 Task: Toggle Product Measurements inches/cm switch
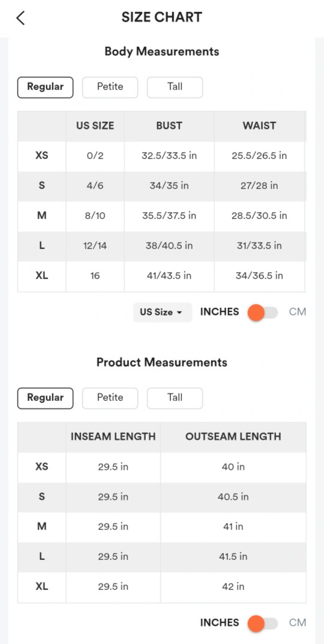tap(263, 623)
